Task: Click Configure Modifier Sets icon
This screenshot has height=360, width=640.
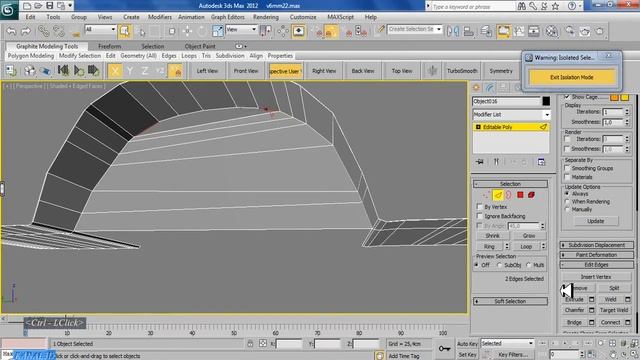Action: point(541,162)
